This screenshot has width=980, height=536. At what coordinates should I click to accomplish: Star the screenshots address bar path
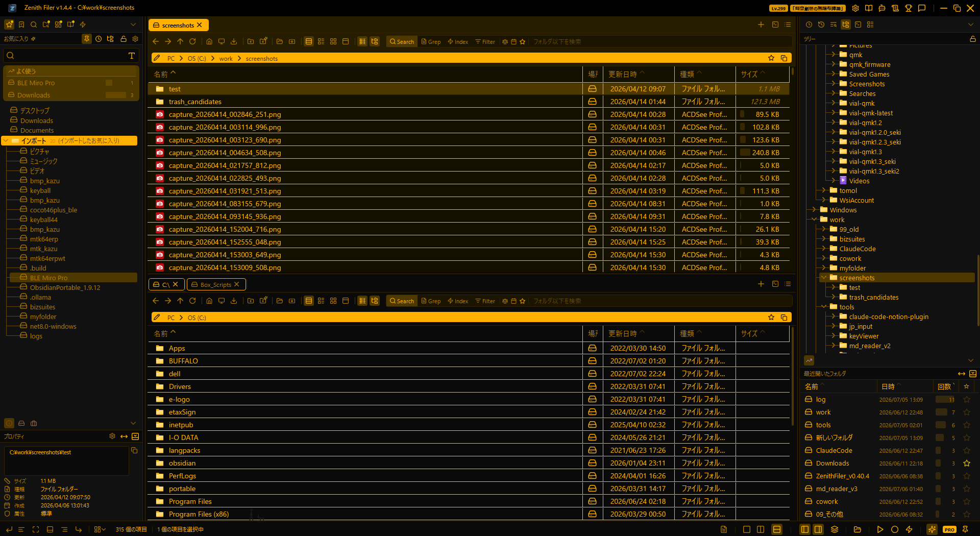click(771, 58)
